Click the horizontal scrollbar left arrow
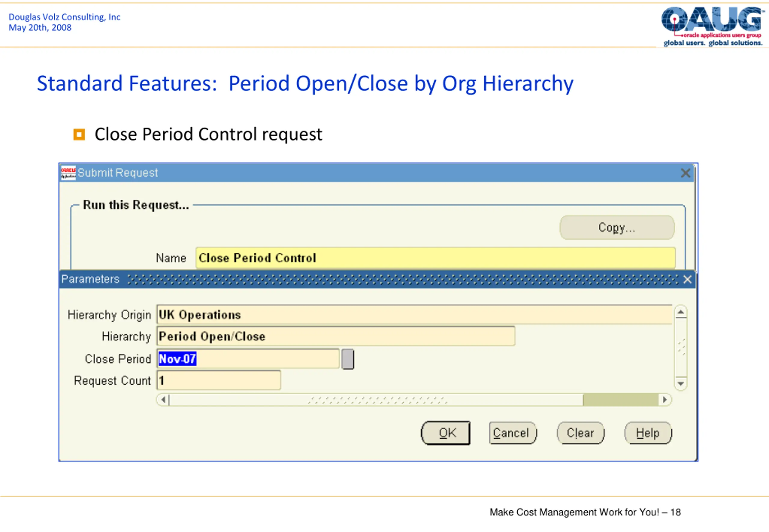The height and width of the screenshot is (532, 769). [x=163, y=399]
